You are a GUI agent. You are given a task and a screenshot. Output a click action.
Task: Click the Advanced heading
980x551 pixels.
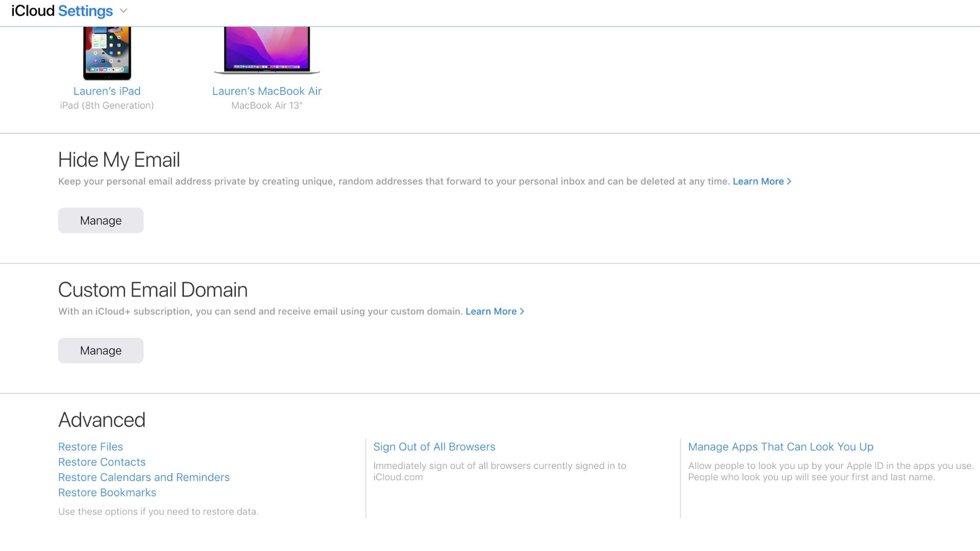(102, 420)
